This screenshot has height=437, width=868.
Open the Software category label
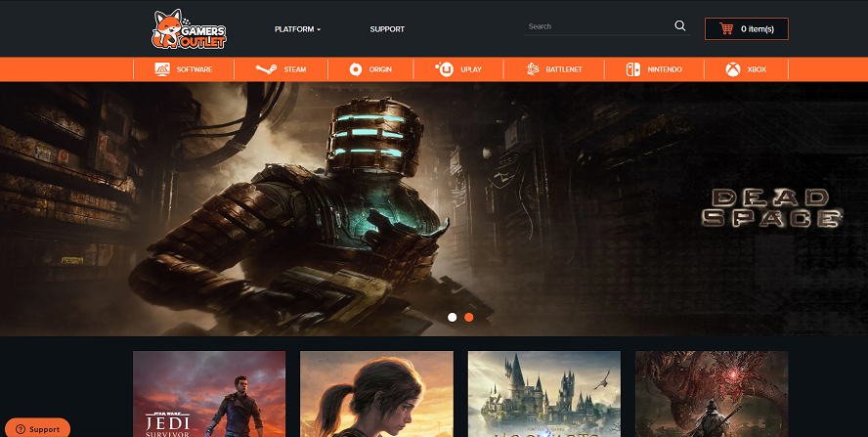click(x=195, y=69)
